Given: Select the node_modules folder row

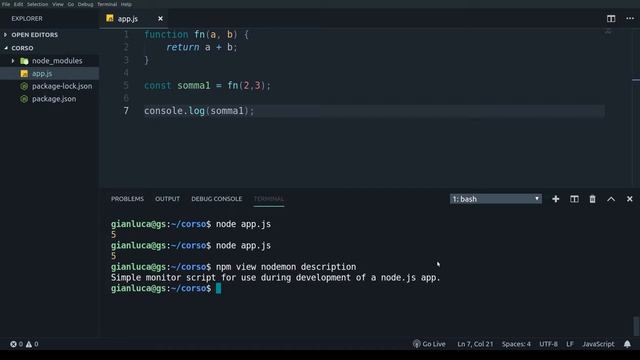Looking at the screenshot, I should (x=49, y=61).
